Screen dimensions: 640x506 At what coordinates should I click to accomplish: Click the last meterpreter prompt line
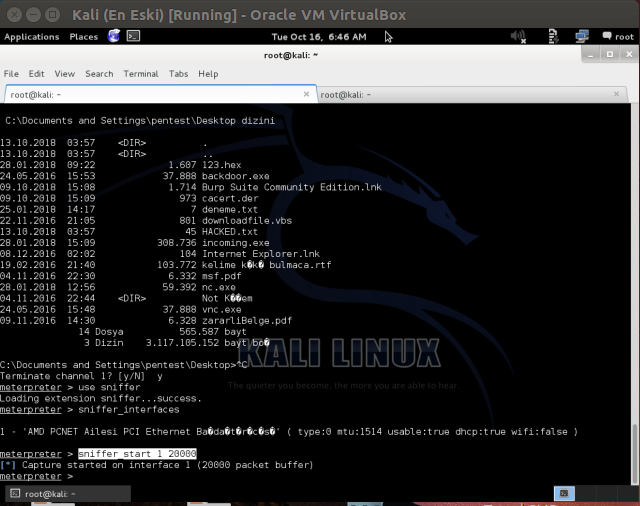click(36, 476)
